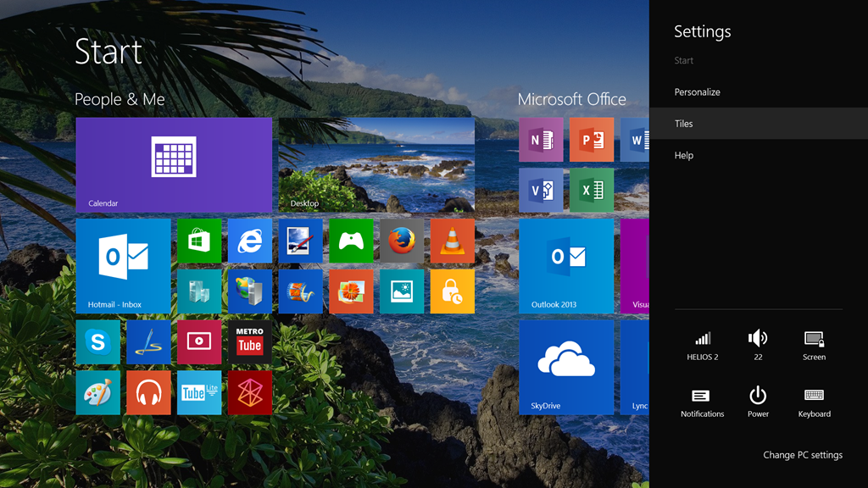Open the purple Visual Studio tile
Screen dimensions: 868x488
[635, 266]
